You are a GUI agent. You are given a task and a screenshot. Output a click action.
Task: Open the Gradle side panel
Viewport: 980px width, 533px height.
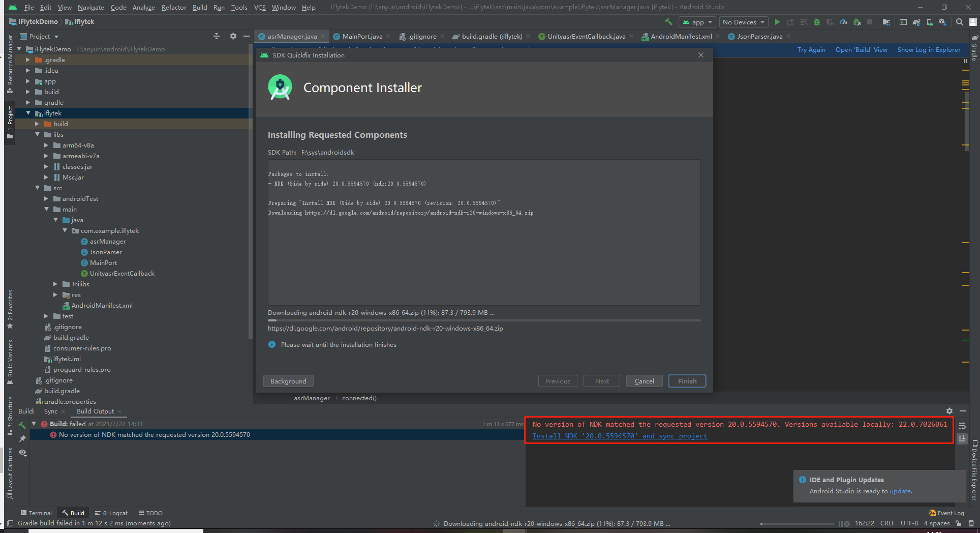point(974,48)
